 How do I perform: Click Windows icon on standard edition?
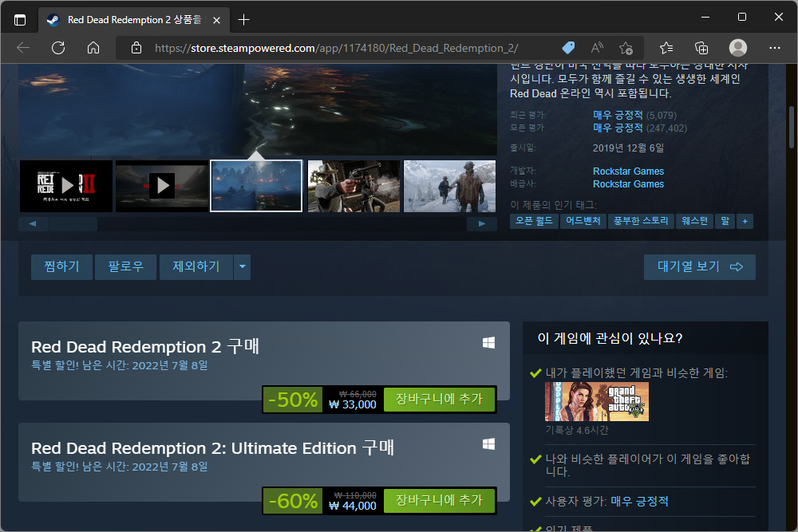click(488, 343)
